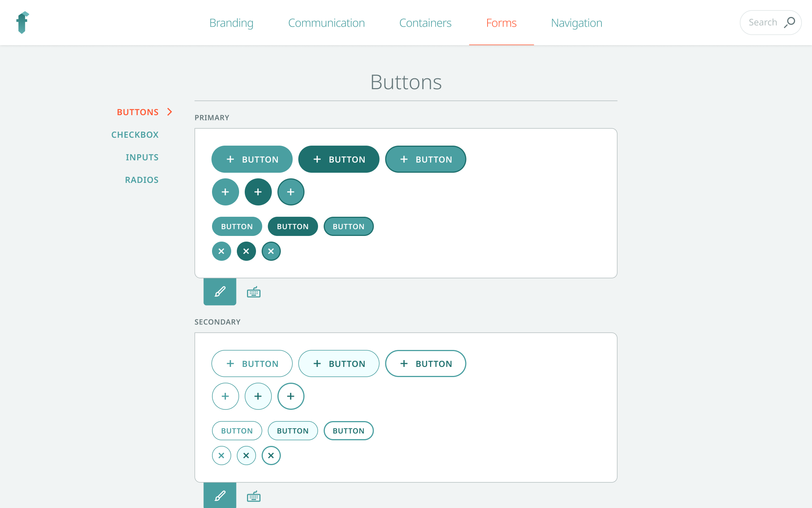This screenshot has height=508, width=812.
Task: Open the Checkbox sidebar link
Action: 135,135
